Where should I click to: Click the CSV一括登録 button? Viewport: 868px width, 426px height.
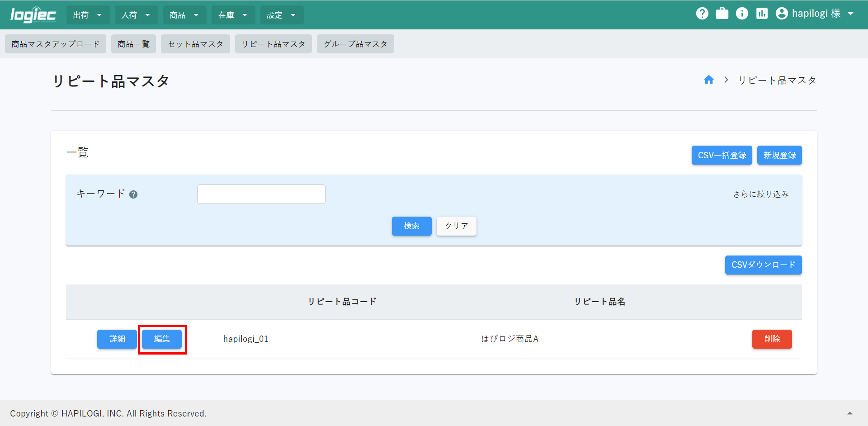pos(722,155)
